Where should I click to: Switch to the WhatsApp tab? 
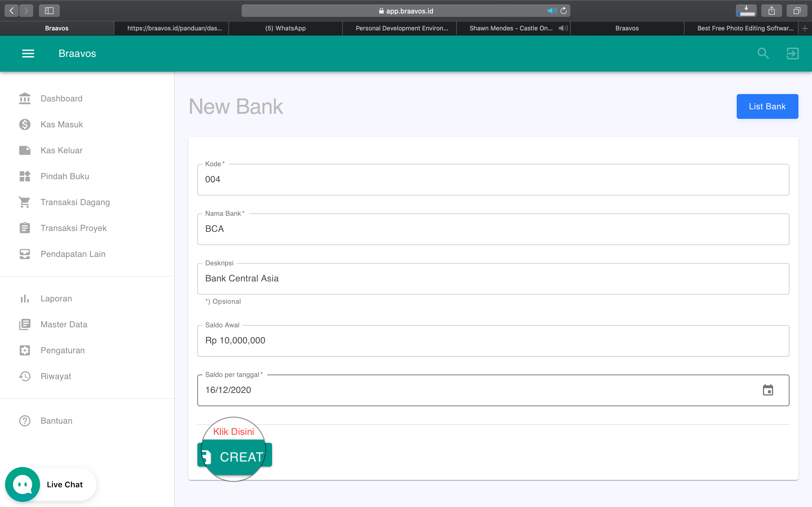click(285, 28)
